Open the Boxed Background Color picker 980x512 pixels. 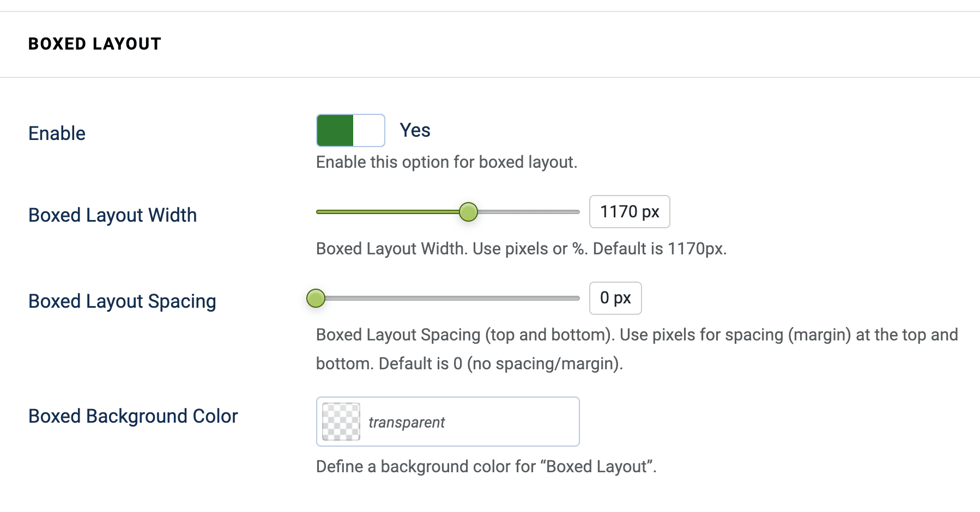[x=447, y=422]
